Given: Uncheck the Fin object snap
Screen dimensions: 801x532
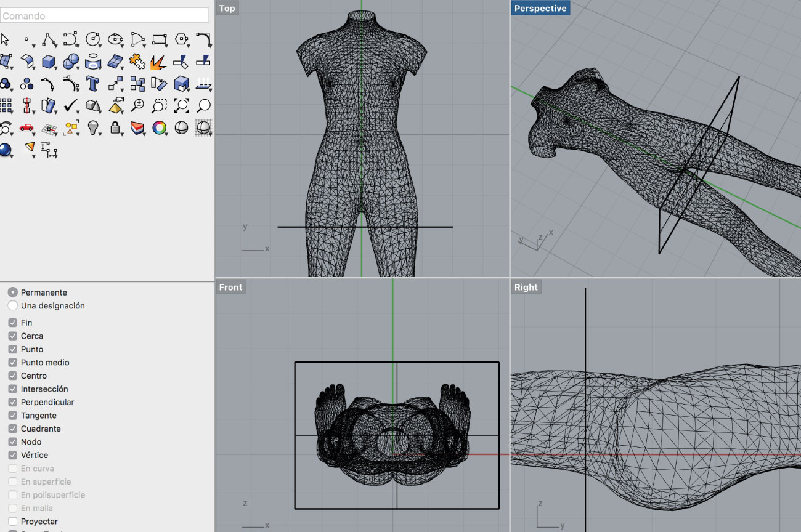Looking at the screenshot, I should pos(13,323).
